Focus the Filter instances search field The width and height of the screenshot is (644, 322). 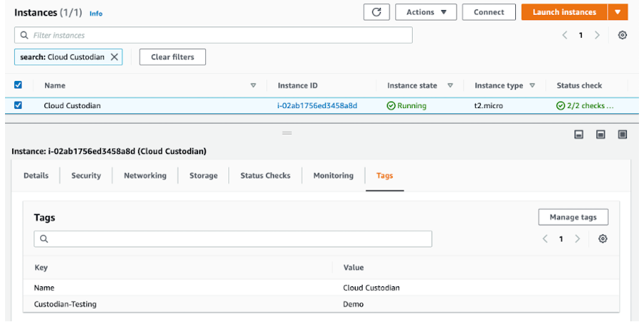point(215,35)
